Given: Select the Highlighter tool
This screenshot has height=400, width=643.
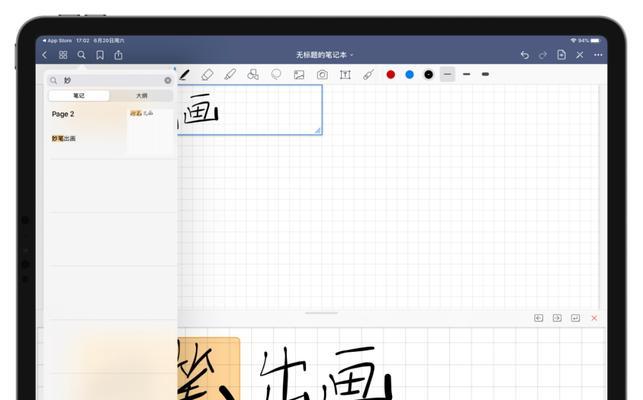Looking at the screenshot, I should pos(230,74).
